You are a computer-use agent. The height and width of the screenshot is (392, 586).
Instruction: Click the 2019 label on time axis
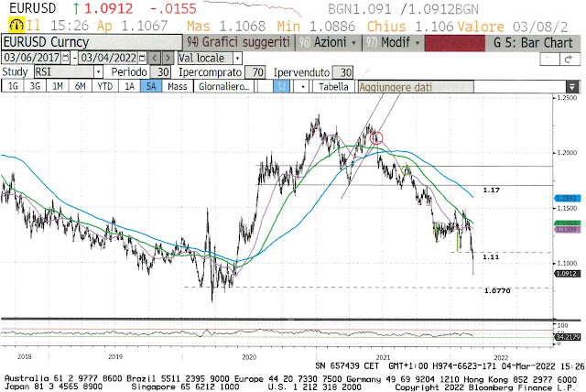pyautogui.click(x=115, y=357)
